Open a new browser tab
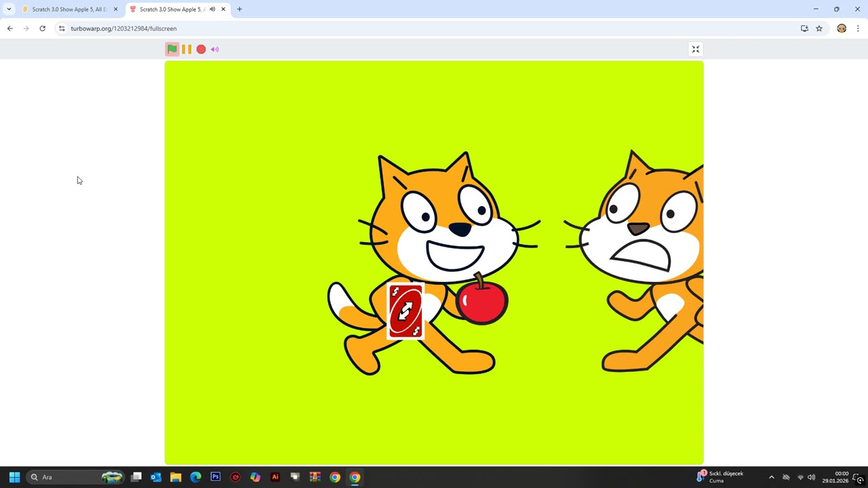This screenshot has width=868, height=488. 239,9
